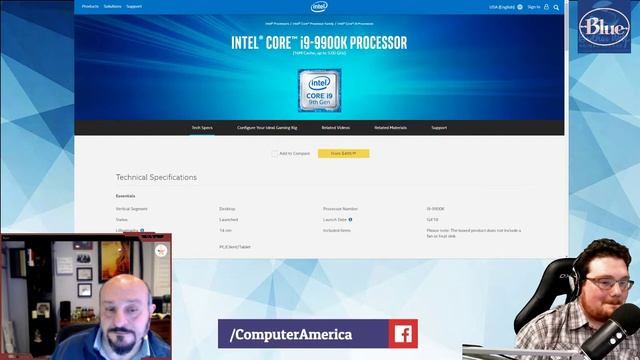This screenshot has width=640, height=360.
Task: Click the bald man's webcam feed
Action: click(x=86, y=297)
